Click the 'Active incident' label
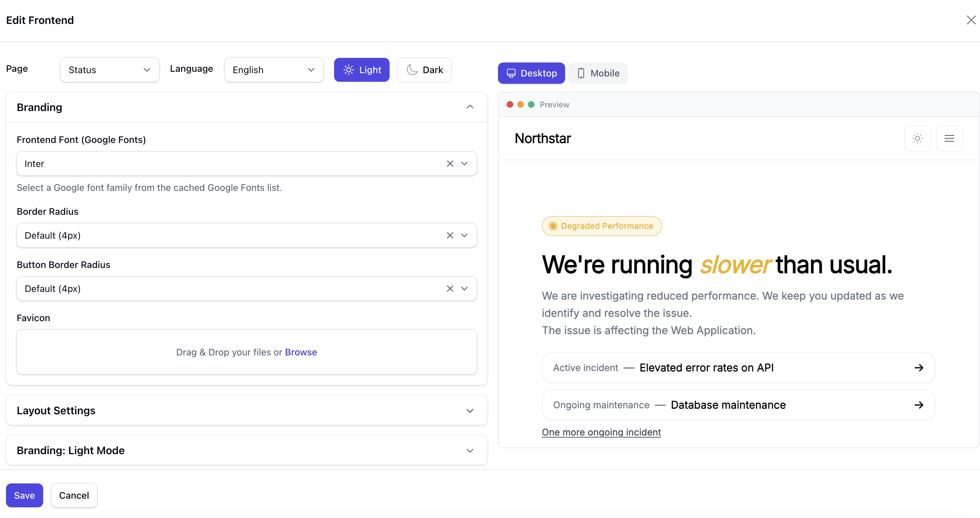The width and height of the screenshot is (980, 518). pos(585,368)
